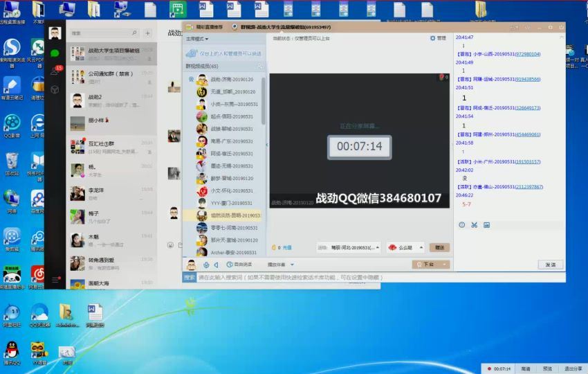Click the search icon beside 群视频成员(65)
The width and height of the screenshot is (588, 374).
click(259, 66)
